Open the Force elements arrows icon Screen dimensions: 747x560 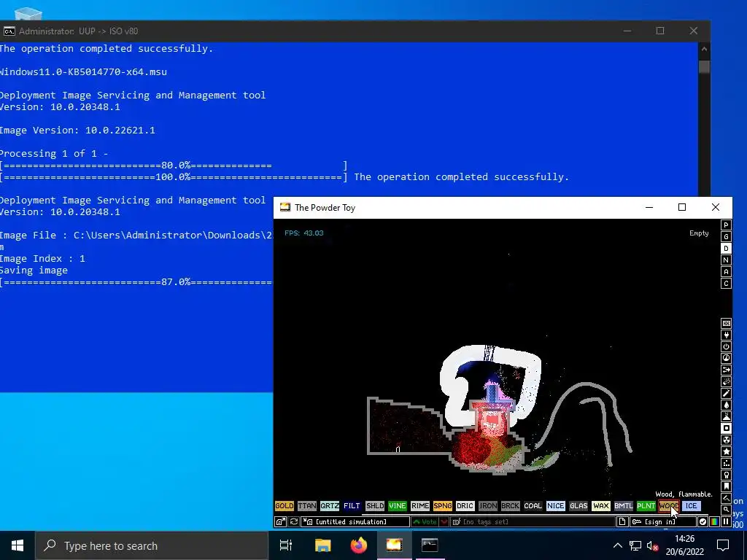click(726, 370)
